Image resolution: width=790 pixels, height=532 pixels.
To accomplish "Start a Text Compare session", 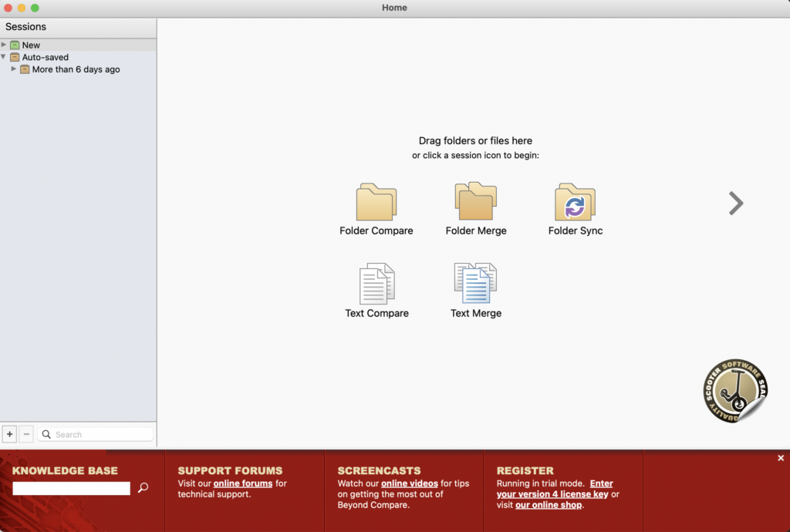I will tap(376, 285).
